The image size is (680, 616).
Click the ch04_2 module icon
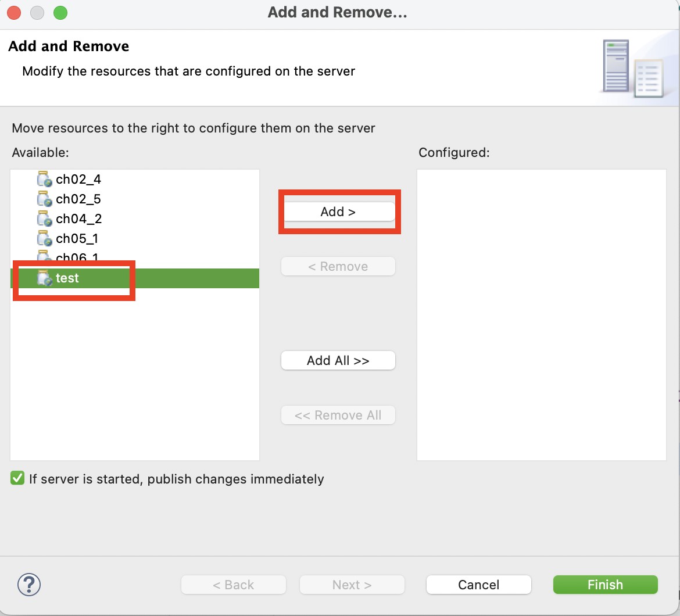[44, 219]
